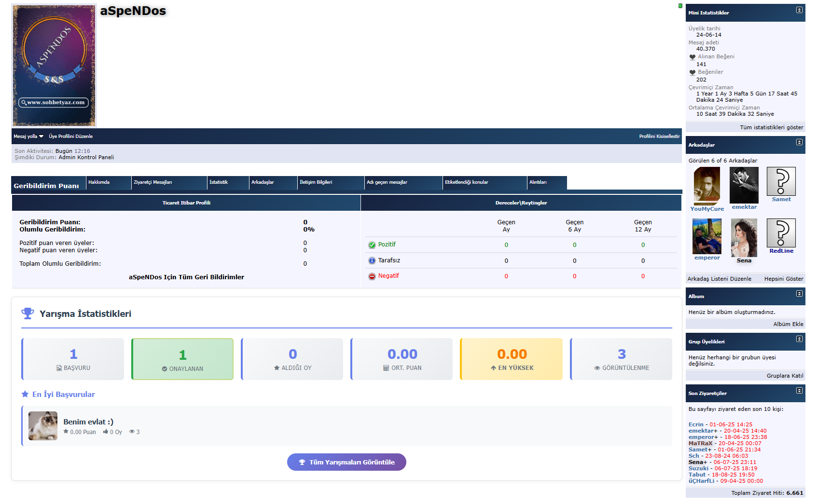Viewport: 816px width, 504px height.
Task: Click the Benim evlat cat thumbnail
Action: (x=43, y=426)
